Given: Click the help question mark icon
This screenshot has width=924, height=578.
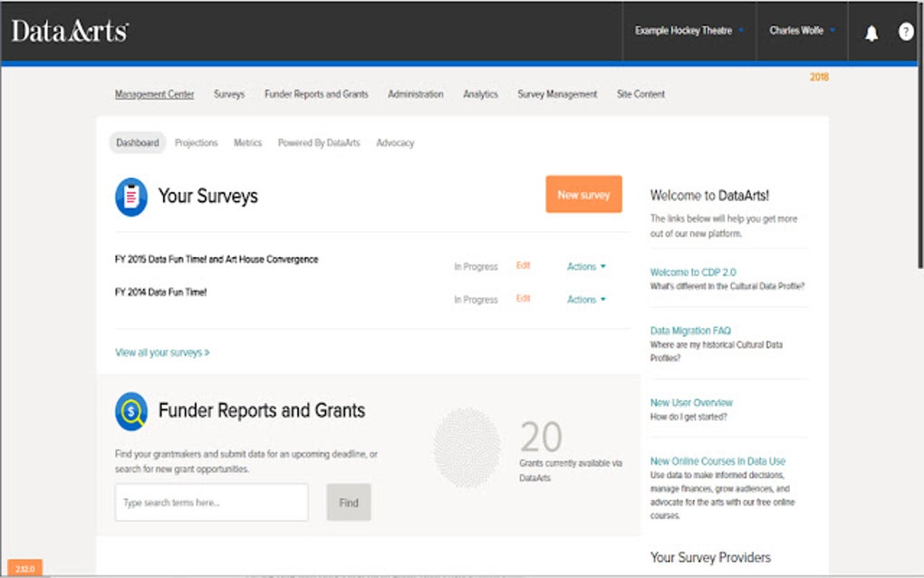Looking at the screenshot, I should pyautogui.click(x=905, y=31).
